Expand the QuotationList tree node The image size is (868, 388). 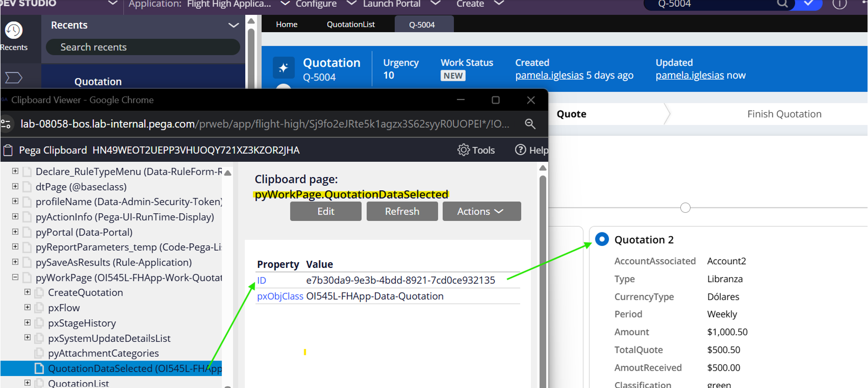pyautogui.click(x=27, y=383)
